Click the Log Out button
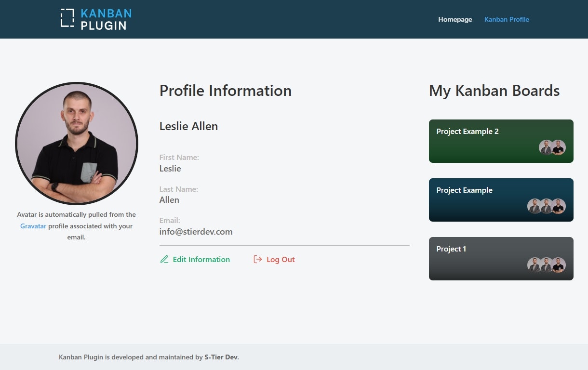588x370 pixels. (x=281, y=259)
